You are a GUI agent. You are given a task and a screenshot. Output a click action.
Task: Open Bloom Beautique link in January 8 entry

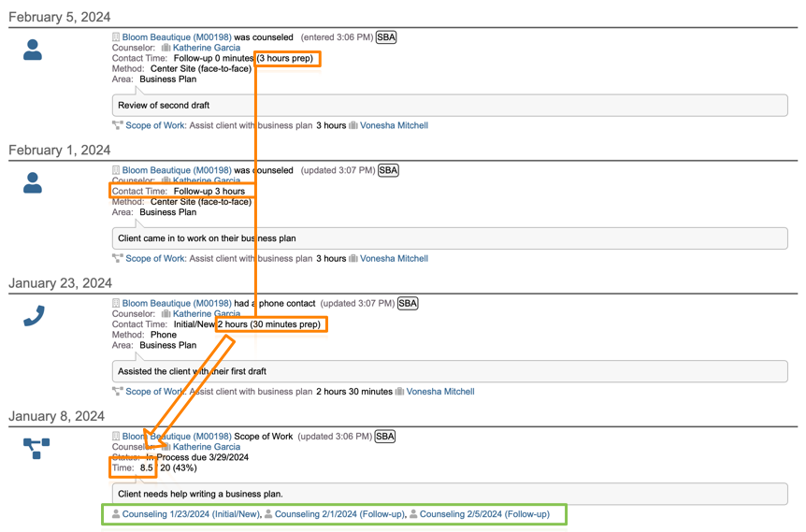[x=176, y=436]
